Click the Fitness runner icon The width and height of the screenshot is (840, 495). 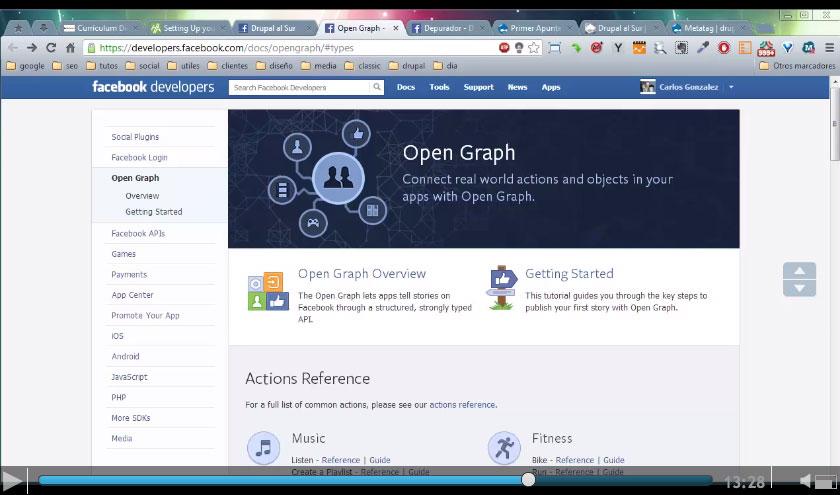pos(504,447)
